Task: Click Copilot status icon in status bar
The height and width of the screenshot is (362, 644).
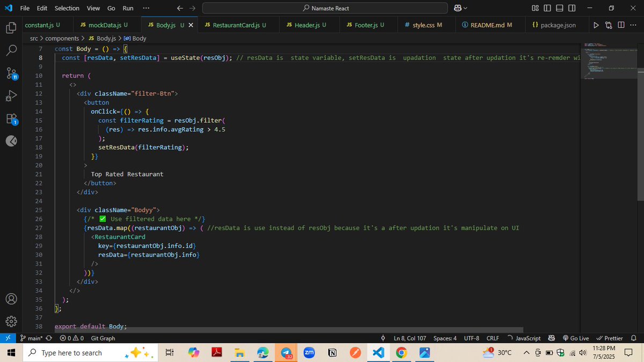Action: [552, 338]
